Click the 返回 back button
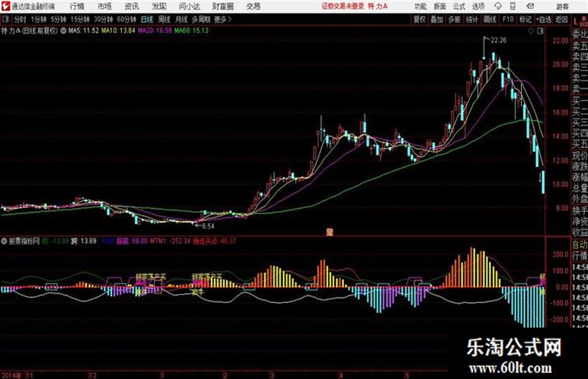The image size is (588, 379). pyautogui.click(x=561, y=19)
